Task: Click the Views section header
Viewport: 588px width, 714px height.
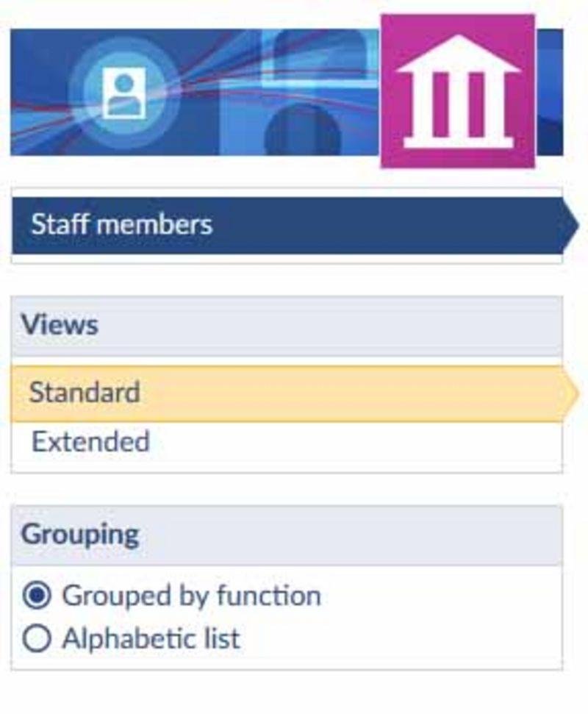Action: point(287,326)
